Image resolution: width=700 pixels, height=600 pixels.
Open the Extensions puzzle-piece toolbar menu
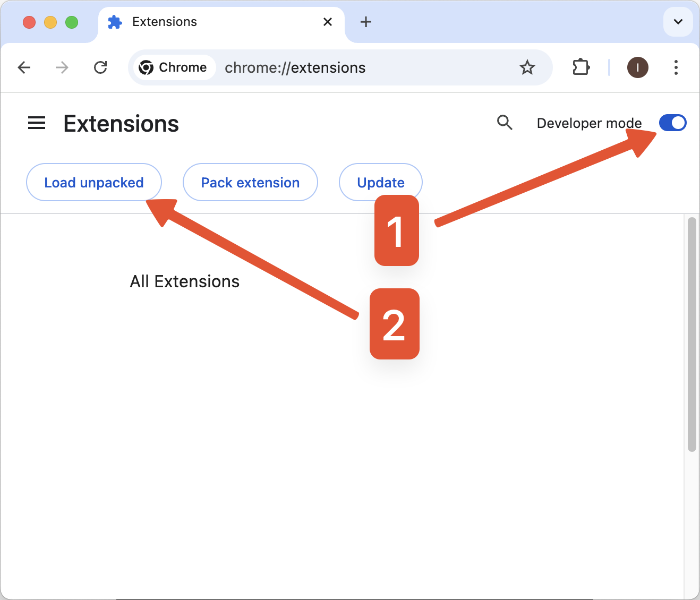click(581, 67)
